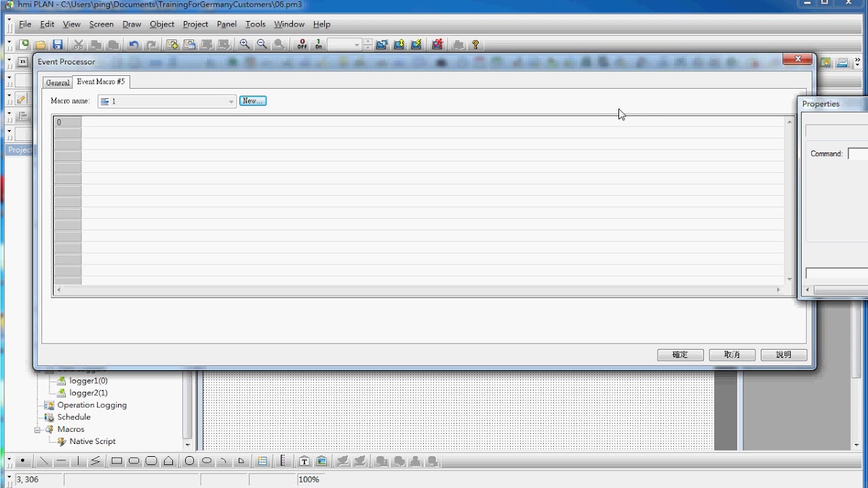Select the vertical line drawing tool

pyautogui.click(x=79, y=461)
